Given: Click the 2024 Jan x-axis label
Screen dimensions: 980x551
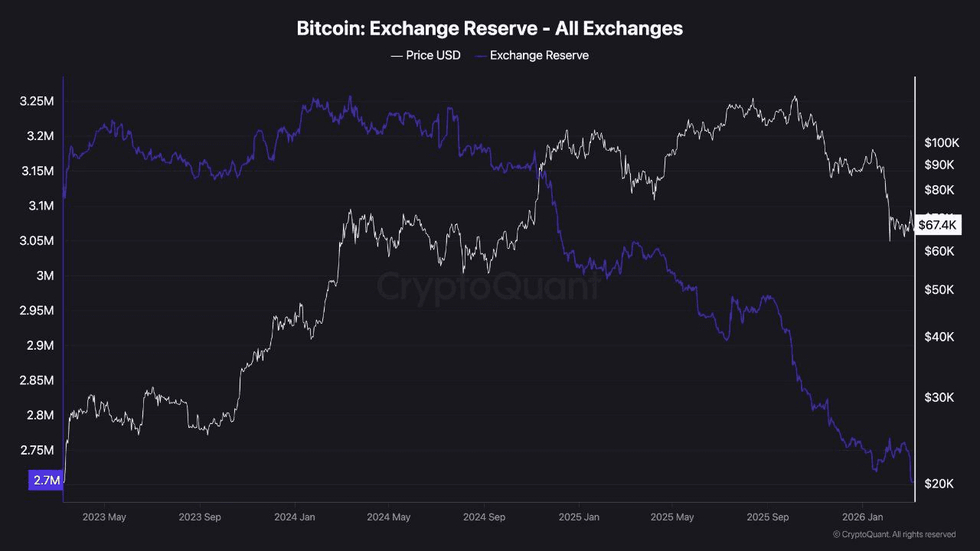Looking at the screenshot, I should (295, 517).
